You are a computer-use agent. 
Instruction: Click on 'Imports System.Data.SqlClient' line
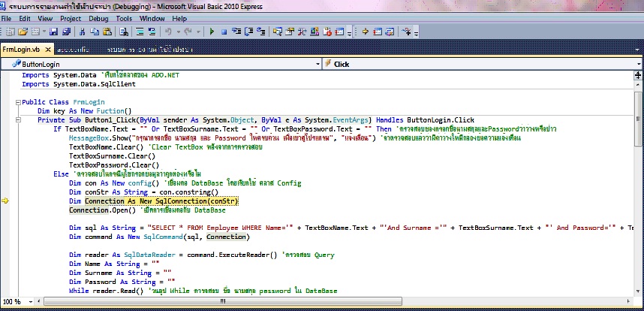pos(79,84)
